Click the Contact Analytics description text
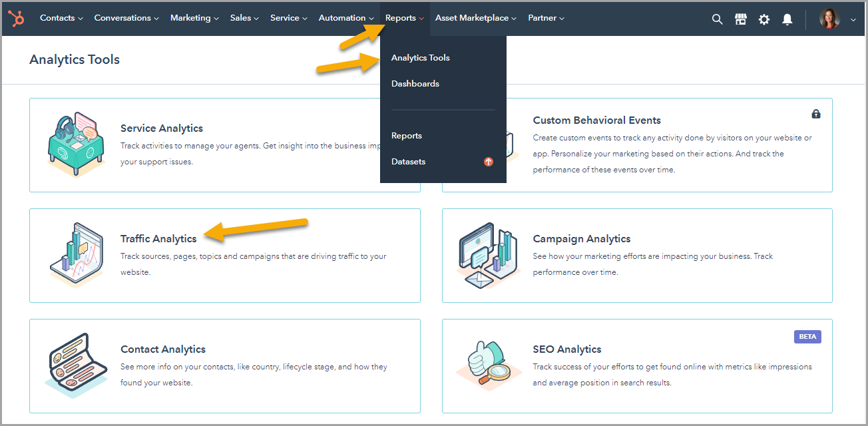This screenshot has width=868, height=426. point(254,375)
